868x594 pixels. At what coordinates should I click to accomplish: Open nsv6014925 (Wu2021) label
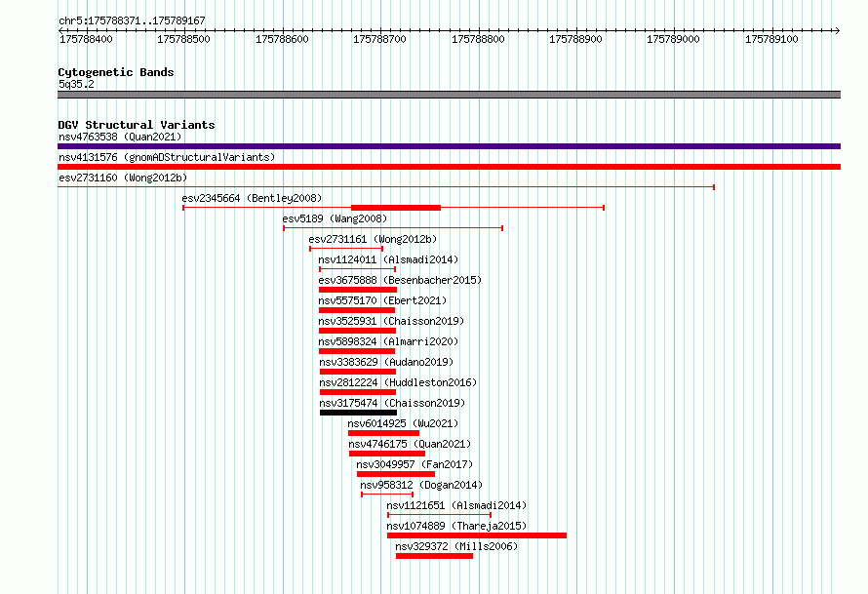coord(403,423)
